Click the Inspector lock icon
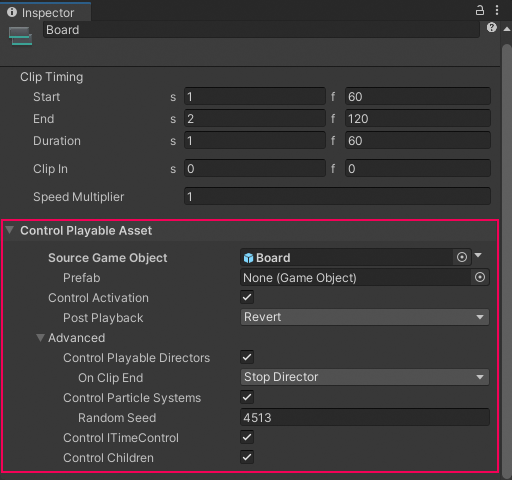This screenshot has width=512, height=480. tap(480, 10)
